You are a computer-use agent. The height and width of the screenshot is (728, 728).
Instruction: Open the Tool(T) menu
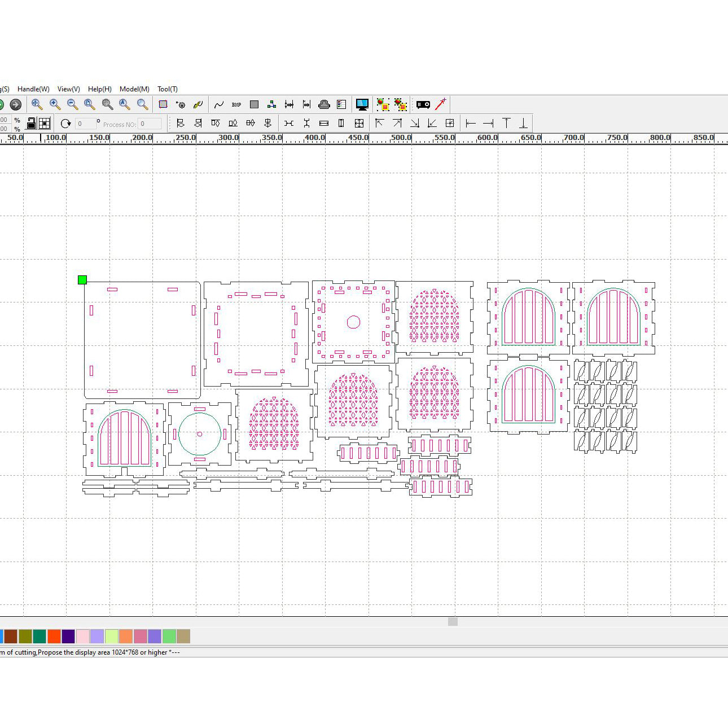click(x=167, y=89)
